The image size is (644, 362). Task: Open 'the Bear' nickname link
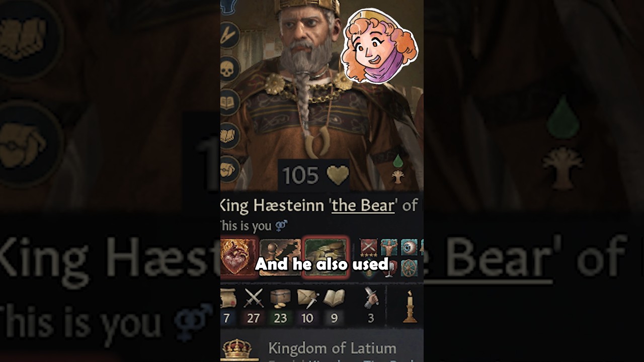point(363,205)
